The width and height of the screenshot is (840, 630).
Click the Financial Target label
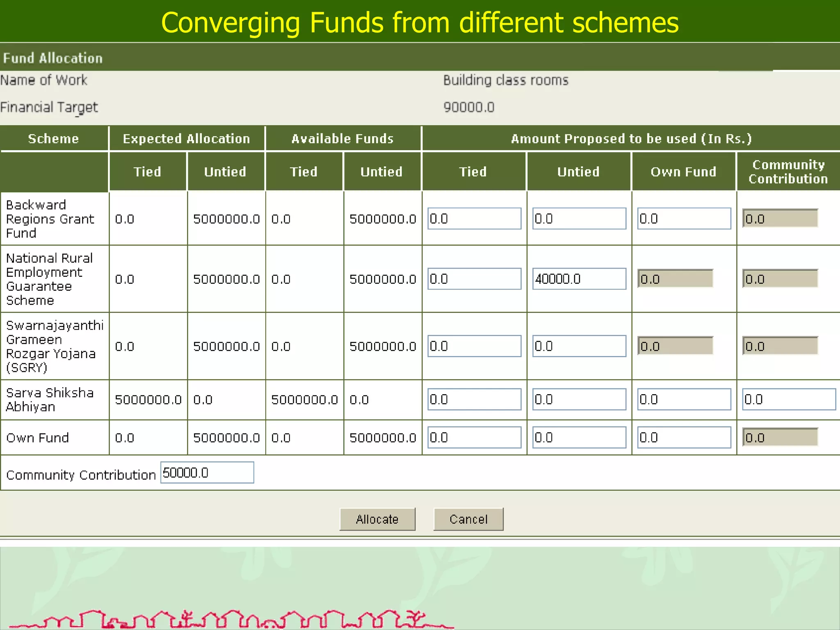[49, 107]
